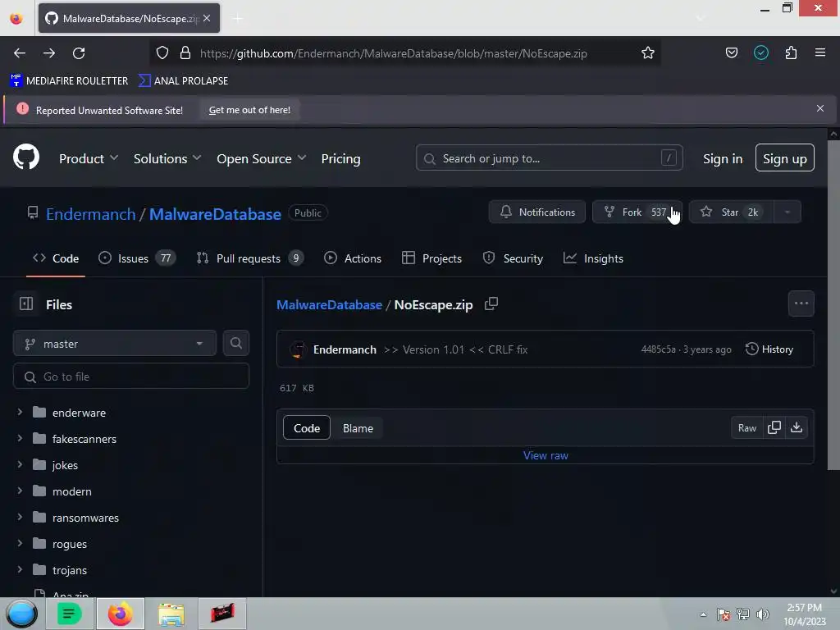View file History
840x630 pixels.
pyautogui.click(x=769, y=349)
